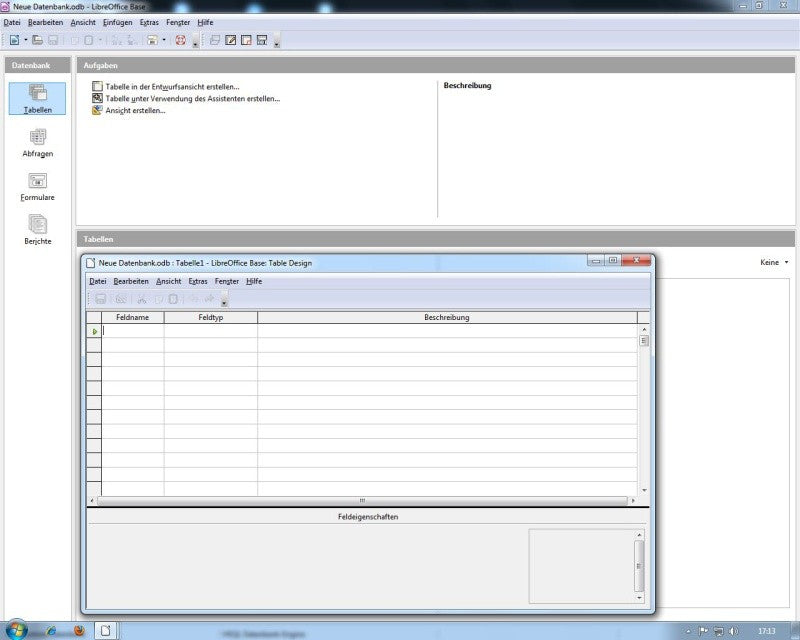This screenshot has height=640, width=800.
Task: Click the Open file icon in main toolbar
Action: [37, 40]
